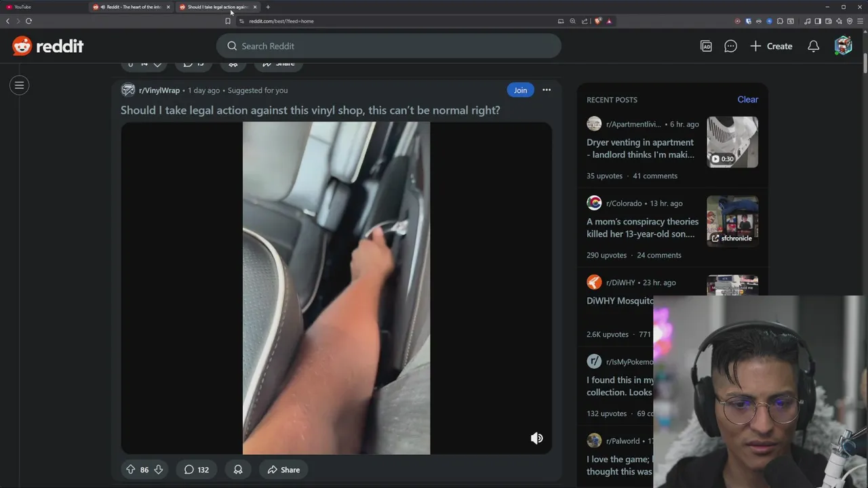The width and height of the screenshot is (868, 488).
Task: Switch to the YouTube browser tab
Action: tap(44, 7)
